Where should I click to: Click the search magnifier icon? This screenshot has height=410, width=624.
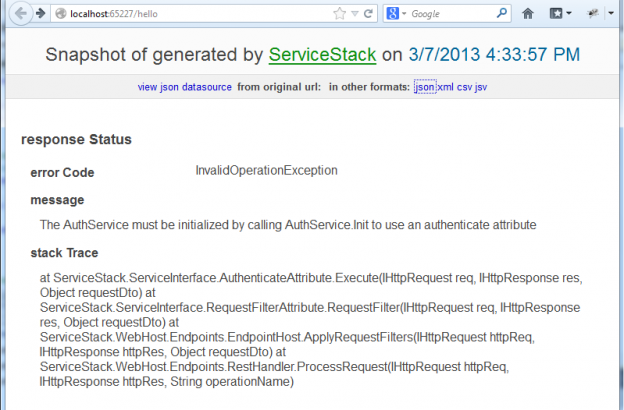(506, 14)
